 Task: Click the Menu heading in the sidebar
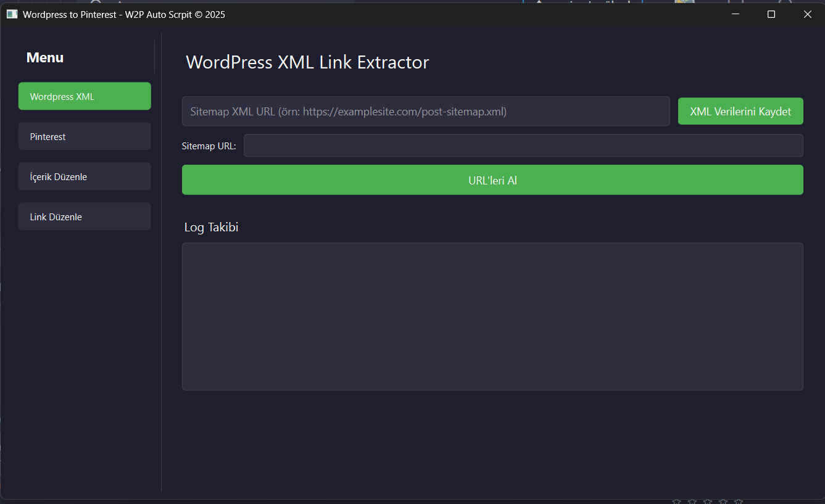tap(45, 57)
